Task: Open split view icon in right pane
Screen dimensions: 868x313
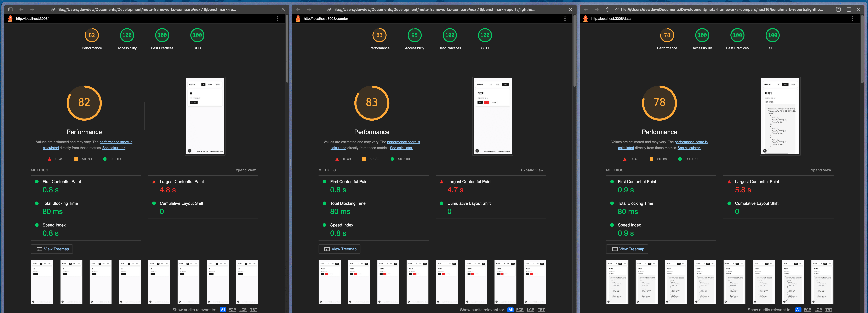Action: 849,9
